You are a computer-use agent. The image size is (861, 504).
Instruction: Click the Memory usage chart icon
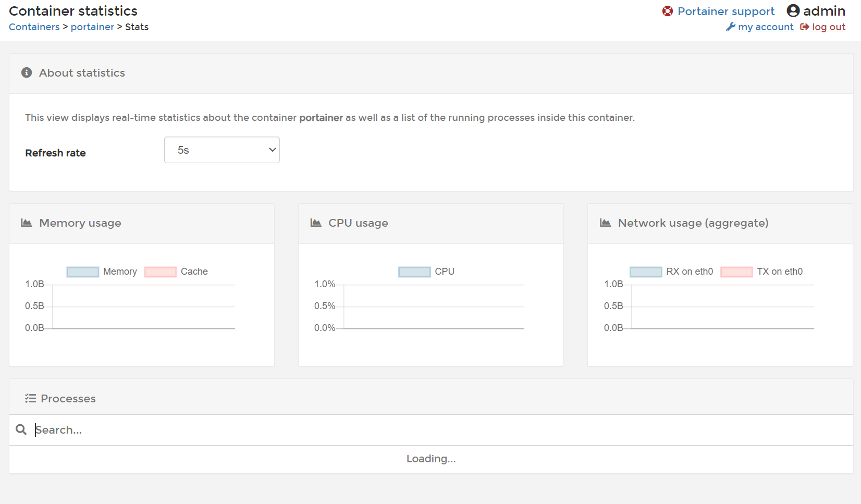click(x=27, y=223)
